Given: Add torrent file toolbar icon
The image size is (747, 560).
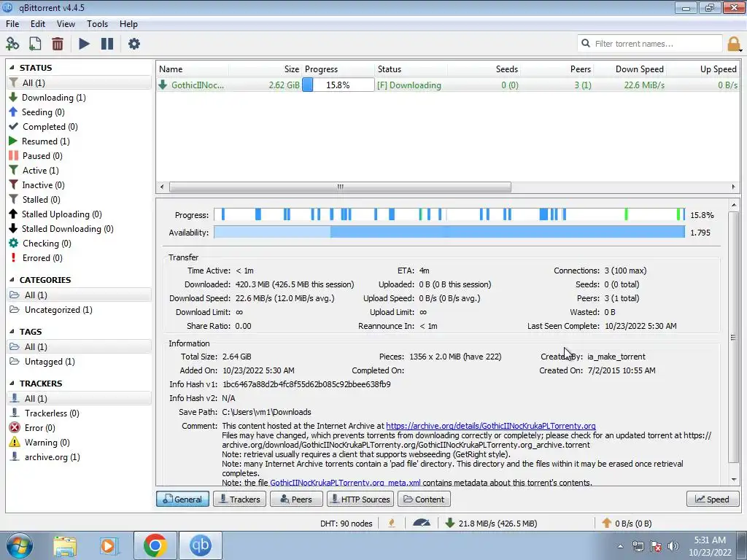Looking at the screenshot, I should 35,44.
